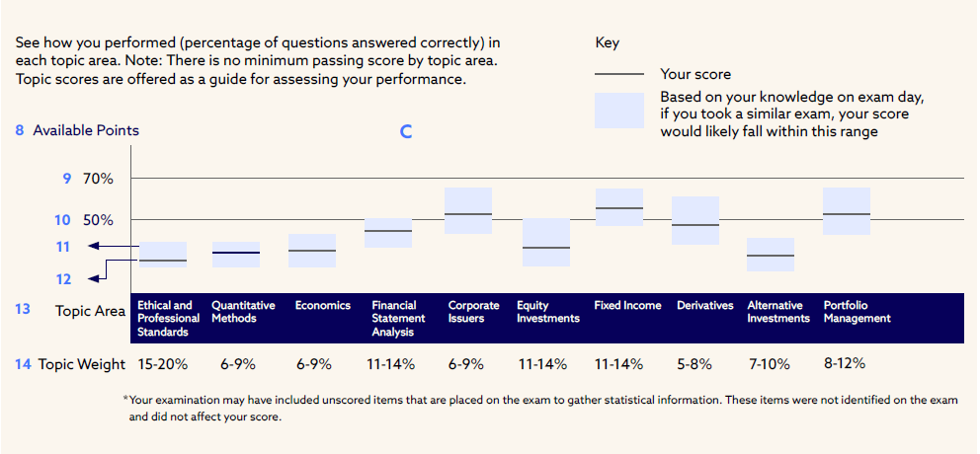Click the Economics topic header
Viewport: 980px width, 454px height.
[323, 306]
